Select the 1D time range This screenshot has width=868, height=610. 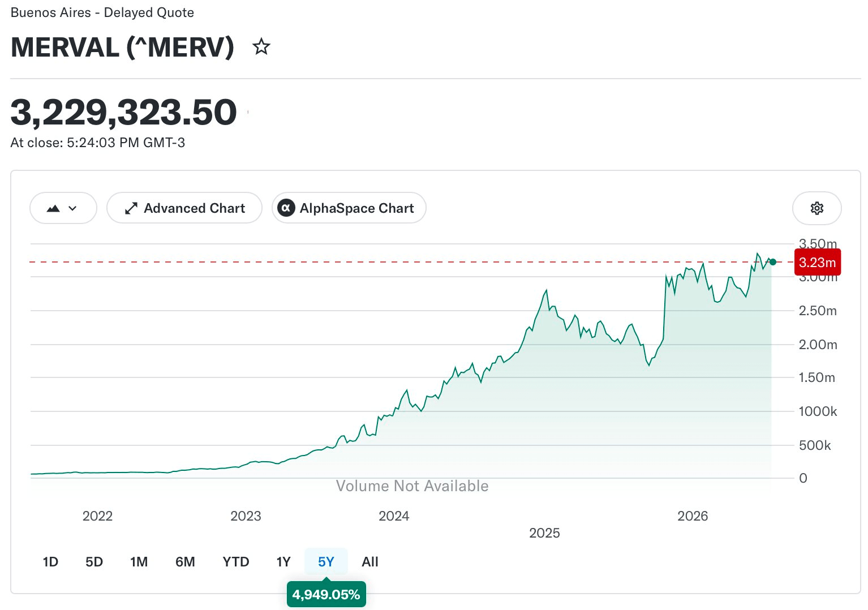[50, 562]
